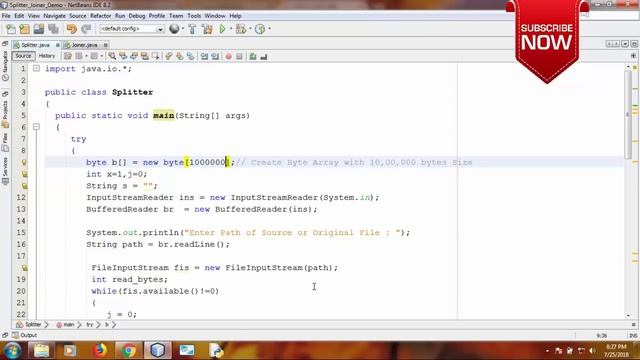The width and height of the screenshot is (640, 360).
Task: Open the Services side panel
Action: [x=5, y=171]
